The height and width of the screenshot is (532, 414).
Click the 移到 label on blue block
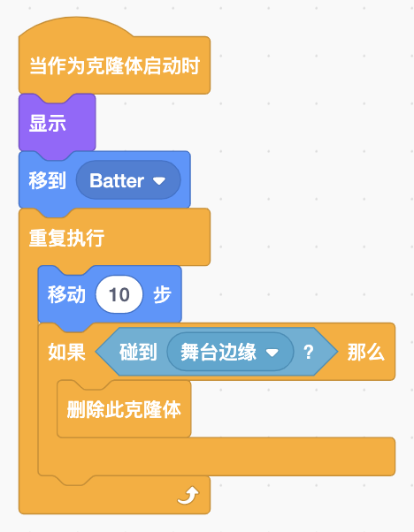pos(47,180)
